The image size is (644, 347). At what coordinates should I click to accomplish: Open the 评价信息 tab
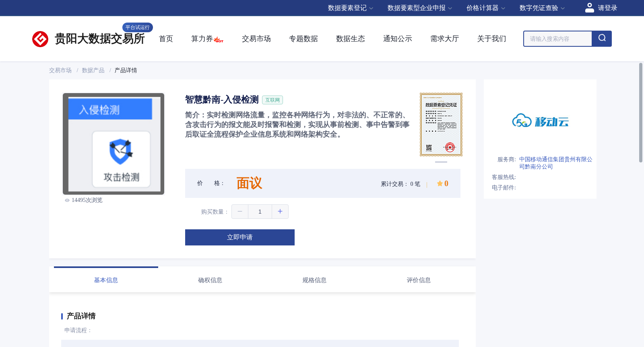coord(419,280)
